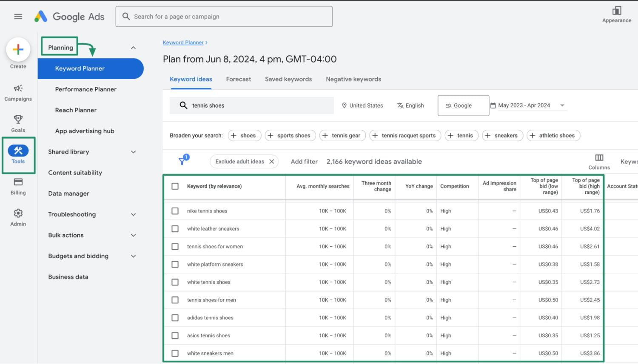
Task: Switch to the Forecast tab
Action: (239, 79)
